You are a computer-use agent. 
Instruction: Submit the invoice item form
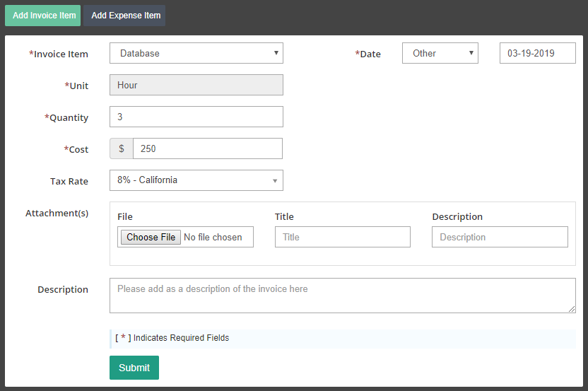[x=134, y=368]
